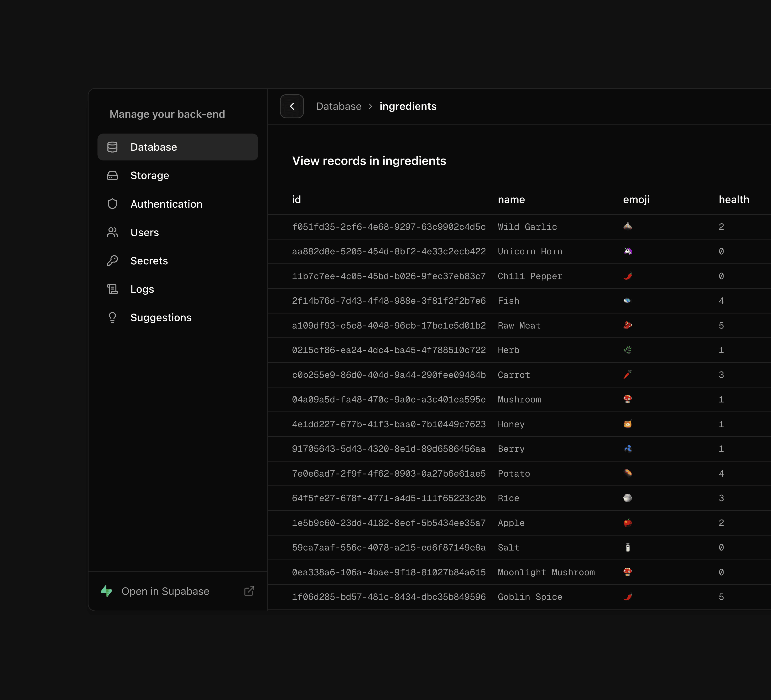Click the chili emoji in Goblin Spice row
This screenshot has width=771, height=700.
[628, 597]
